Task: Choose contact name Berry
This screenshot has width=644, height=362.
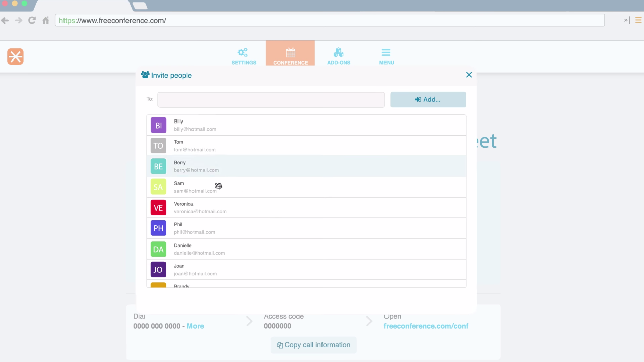Action: [180, 163]
